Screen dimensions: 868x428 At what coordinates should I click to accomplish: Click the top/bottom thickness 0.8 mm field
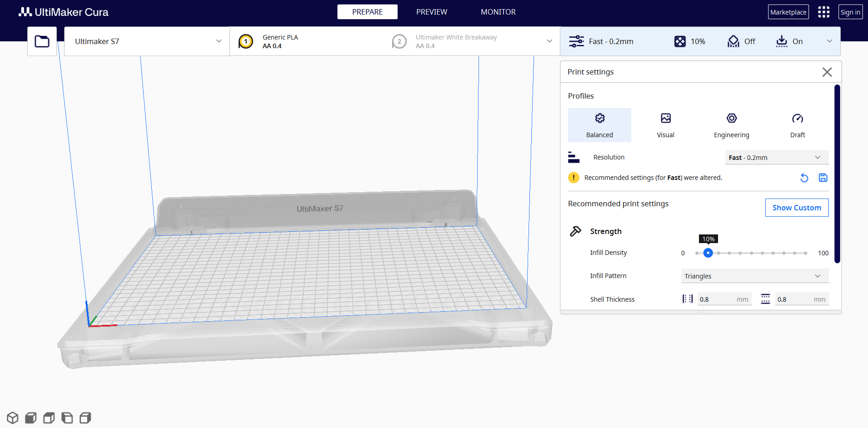[x=802, y=299]
